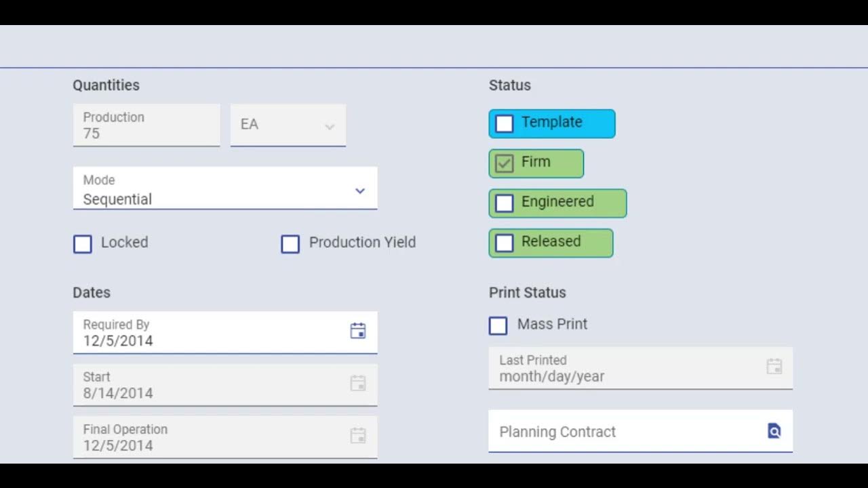
Task: Enable the Mass Print option
Action: click(498, 325)
